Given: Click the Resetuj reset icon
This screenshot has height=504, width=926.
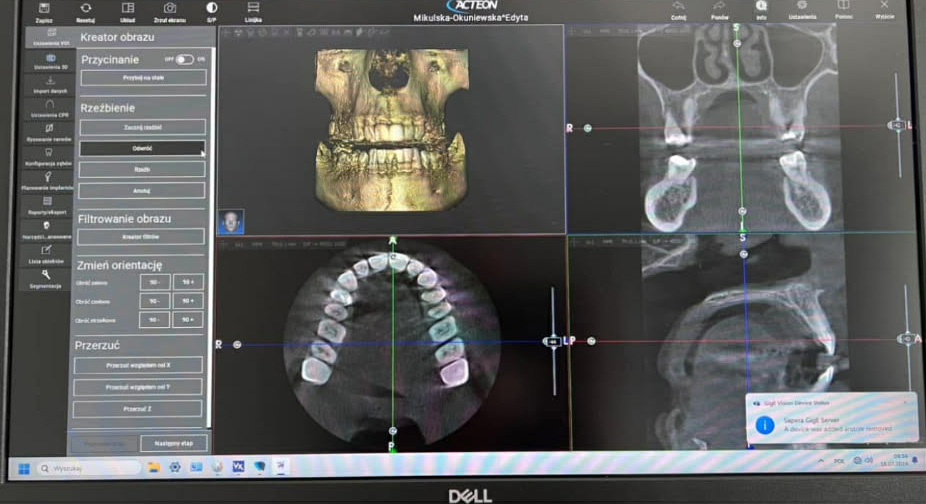Looking at the screenshot, I should [86, 10].
